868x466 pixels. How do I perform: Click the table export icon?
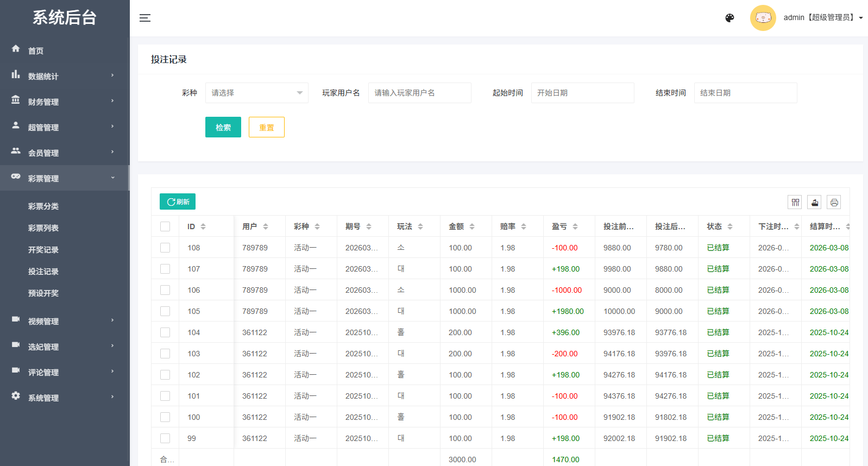(815, 203)
